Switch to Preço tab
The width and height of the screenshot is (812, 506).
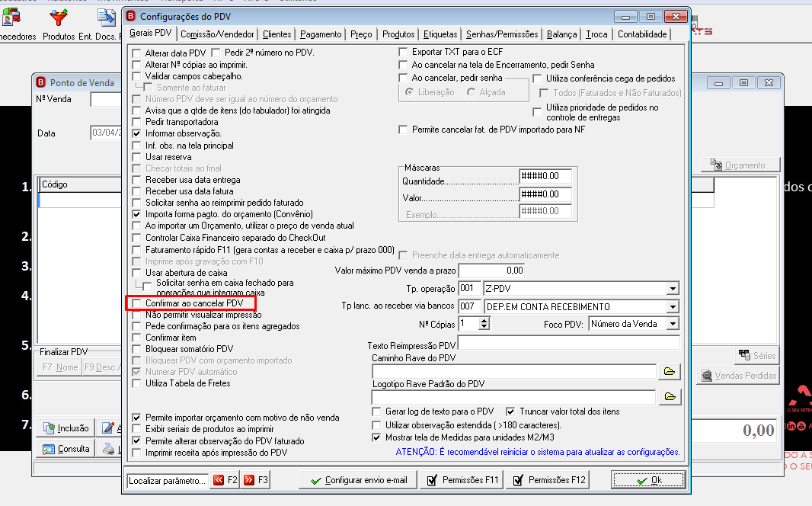click(361, 34)
